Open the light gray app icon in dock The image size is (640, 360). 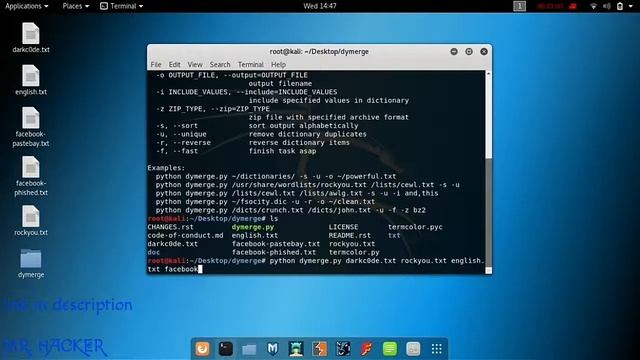point(413,349)
